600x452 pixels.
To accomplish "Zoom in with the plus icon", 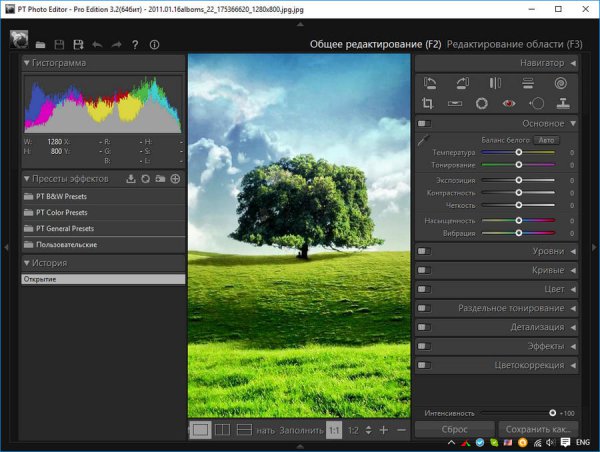I will pos(384,430).
